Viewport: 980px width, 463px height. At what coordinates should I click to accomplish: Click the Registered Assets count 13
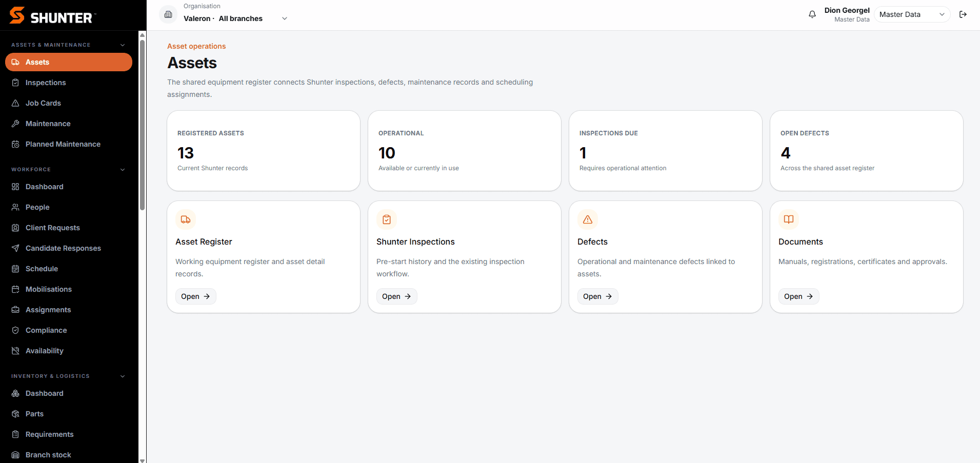coord(186,153)
